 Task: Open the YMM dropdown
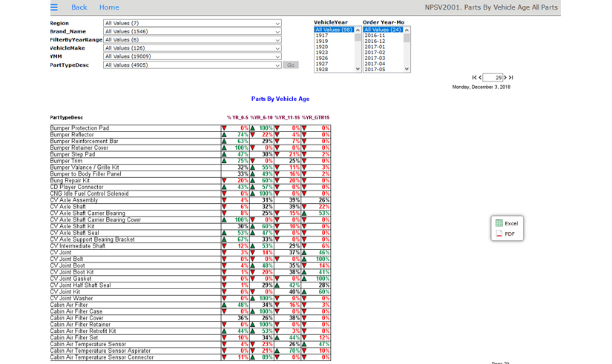(x=192, y=56)
